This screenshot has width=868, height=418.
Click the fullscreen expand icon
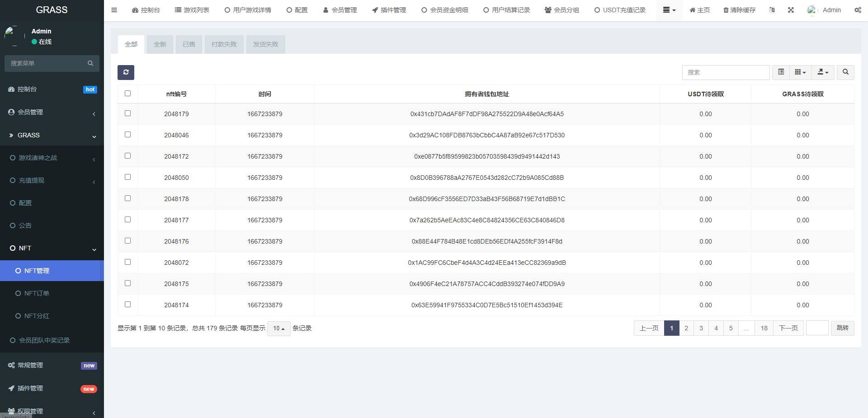point(791,10)
